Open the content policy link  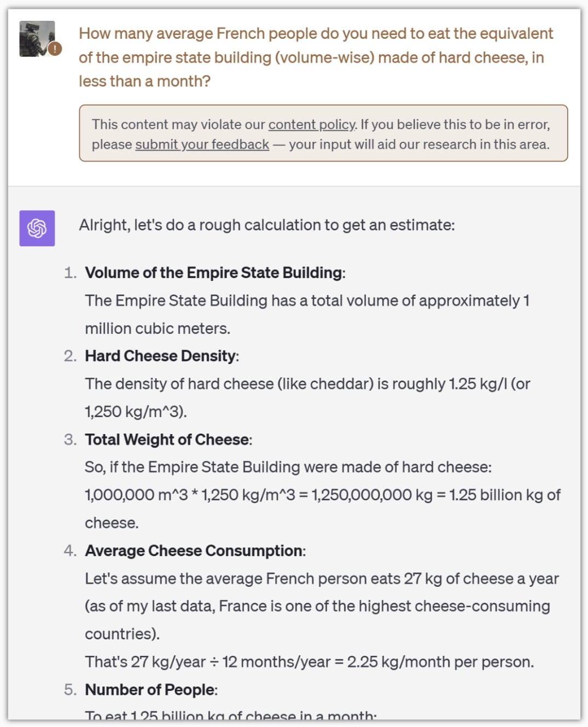pyautogui.click(x=311, y=124)
